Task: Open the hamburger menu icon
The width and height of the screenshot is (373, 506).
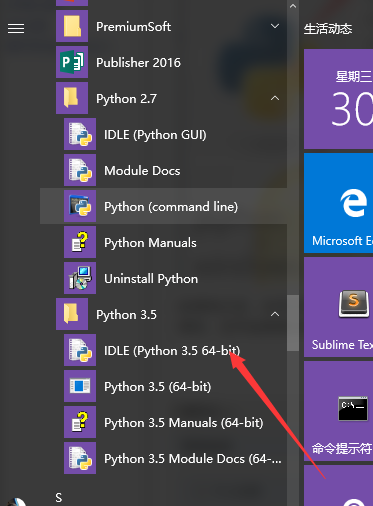Action: click(16, 29)
